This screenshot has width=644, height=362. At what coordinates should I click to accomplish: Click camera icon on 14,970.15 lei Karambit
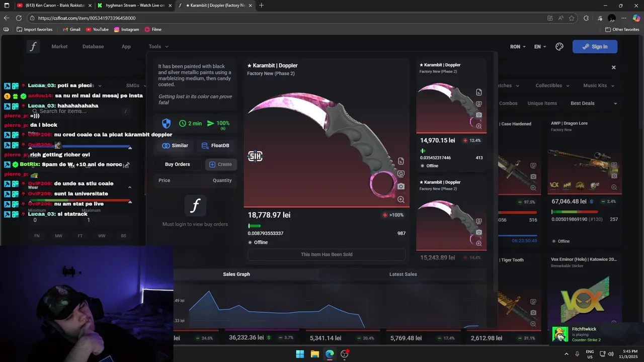479,115
